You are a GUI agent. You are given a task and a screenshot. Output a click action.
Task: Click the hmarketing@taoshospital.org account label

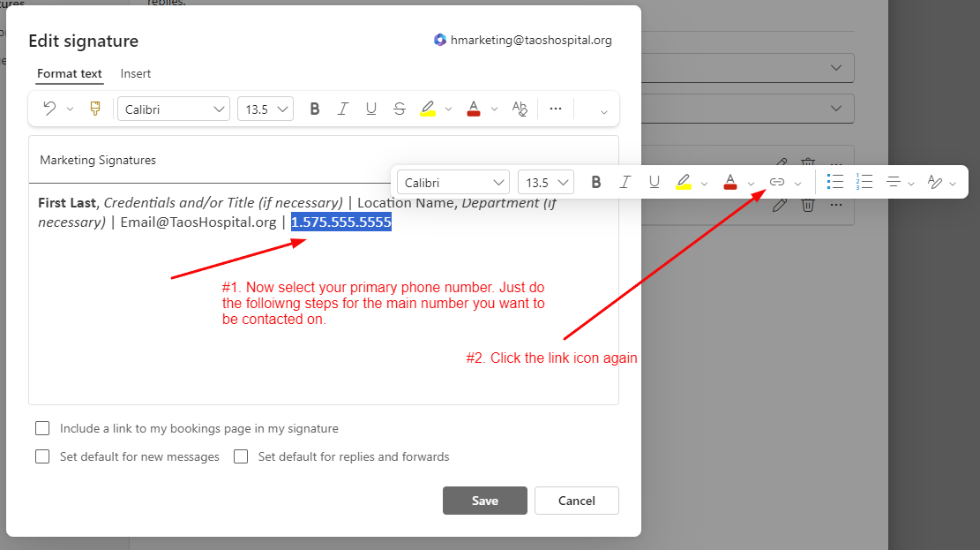click(531, 40)
